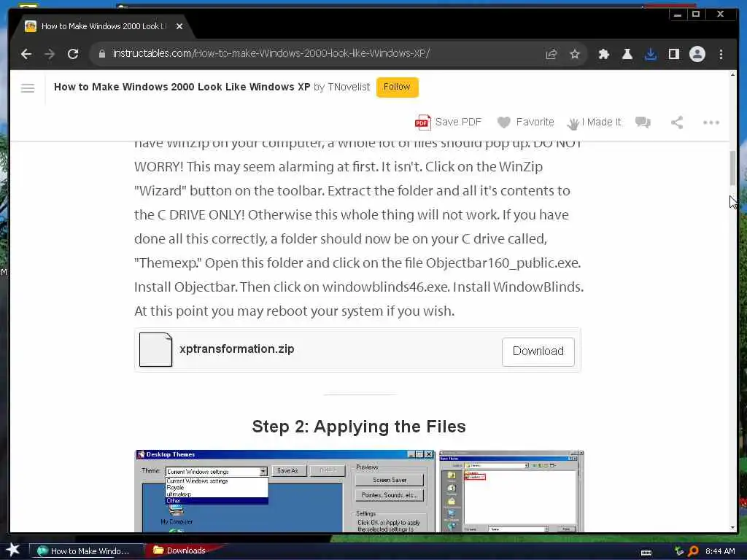Click the I Made It button
This screenshot has height=560, width=747.
coord(594,122)
